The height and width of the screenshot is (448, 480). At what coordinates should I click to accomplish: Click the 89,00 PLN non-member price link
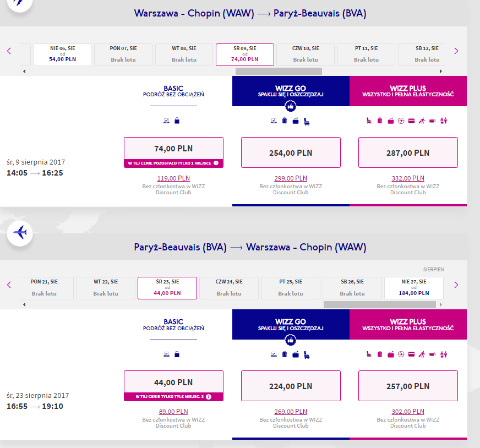point(173,412)
